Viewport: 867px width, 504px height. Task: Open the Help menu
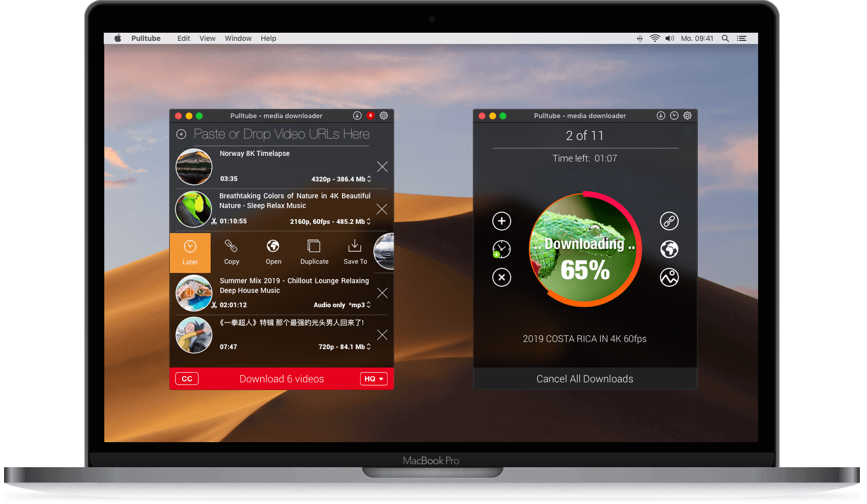pos(268,38)
